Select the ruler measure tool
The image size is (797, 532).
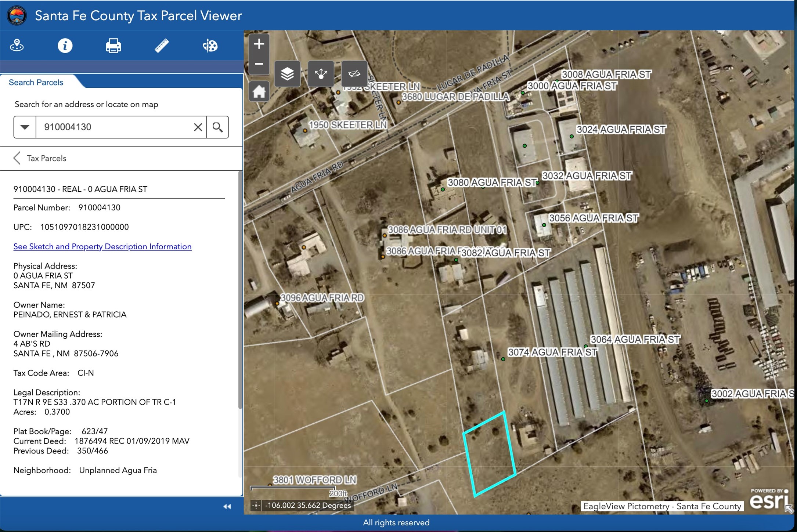pos(162,46)
